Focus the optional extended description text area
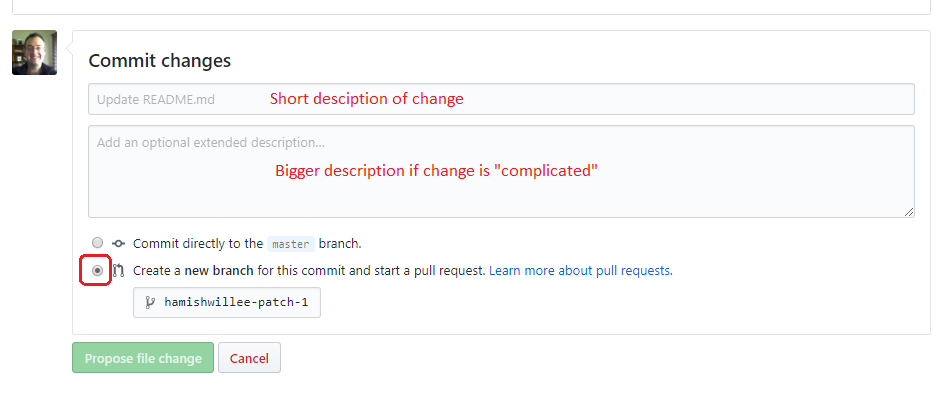Viewport: 943px width, 395px height. point(502,171)
